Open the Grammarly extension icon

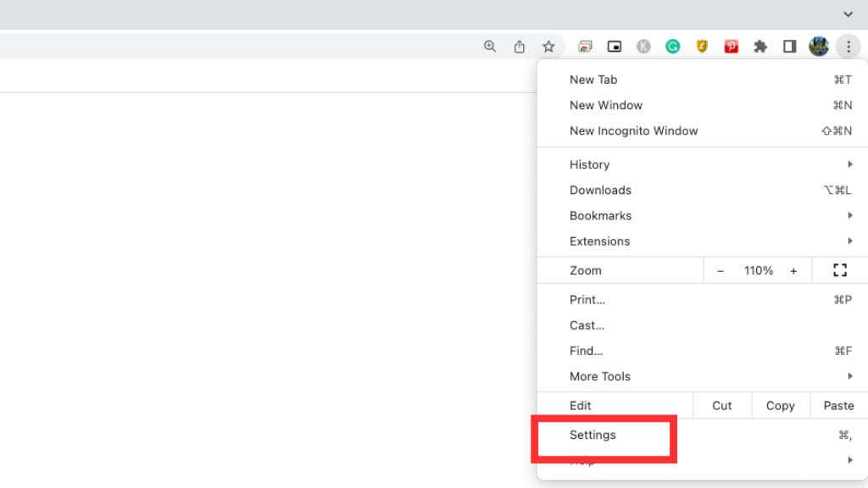(x=672, y=47)
